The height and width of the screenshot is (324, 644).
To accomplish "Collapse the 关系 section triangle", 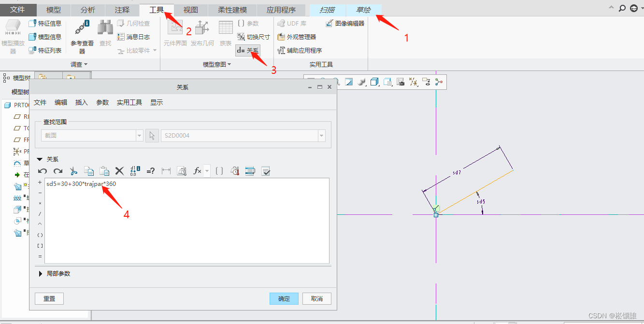I will 40,159.
